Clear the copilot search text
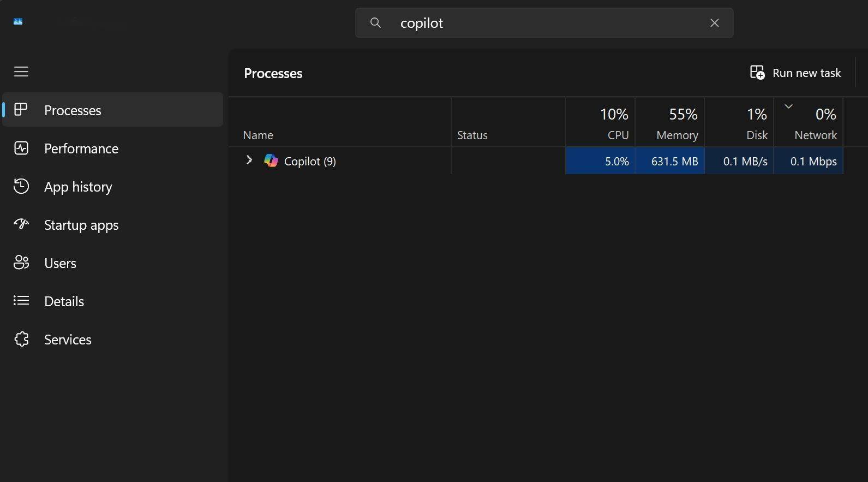 pyautogui.click(x=715, y=23)
